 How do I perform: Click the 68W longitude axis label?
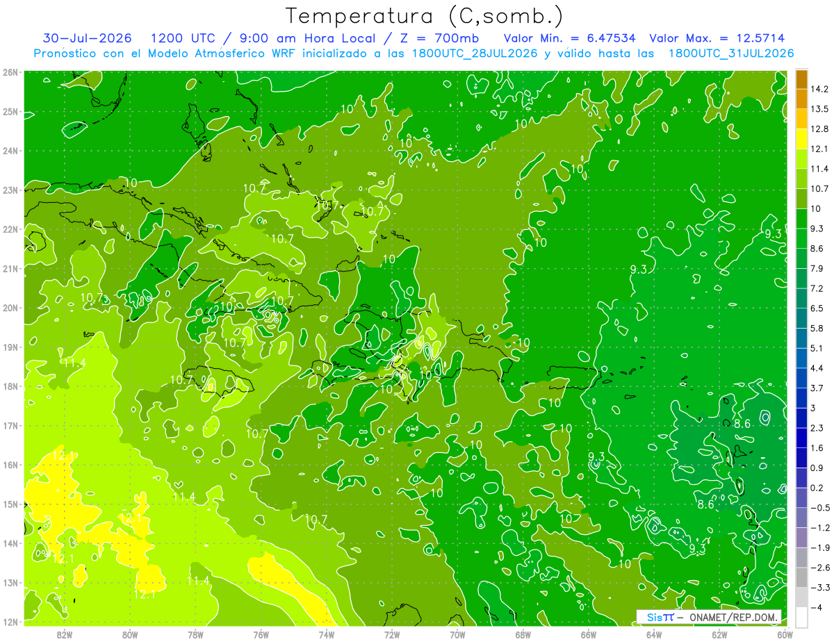(x=523, y=634)
